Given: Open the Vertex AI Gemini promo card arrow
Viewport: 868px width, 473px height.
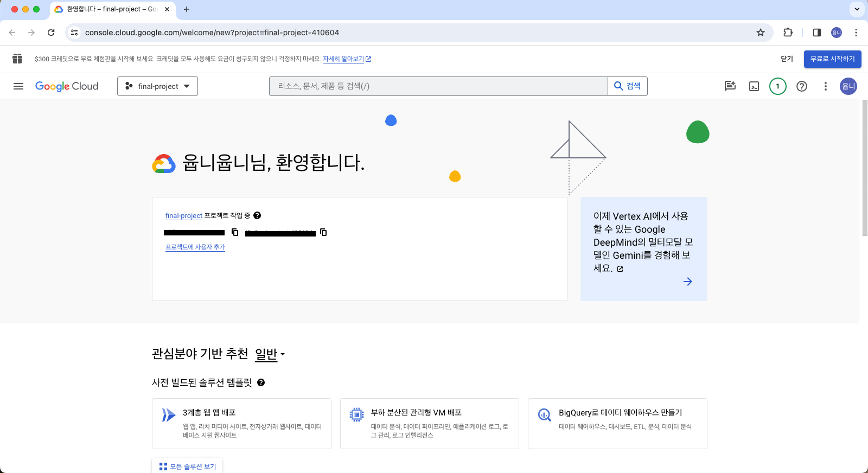Looking at the screenshot, I should tap(687, 282).
